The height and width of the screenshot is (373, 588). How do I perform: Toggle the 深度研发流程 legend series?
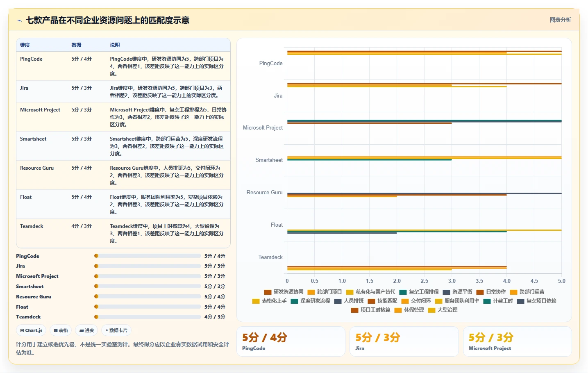pyautogui.click(x=310, y=301)
